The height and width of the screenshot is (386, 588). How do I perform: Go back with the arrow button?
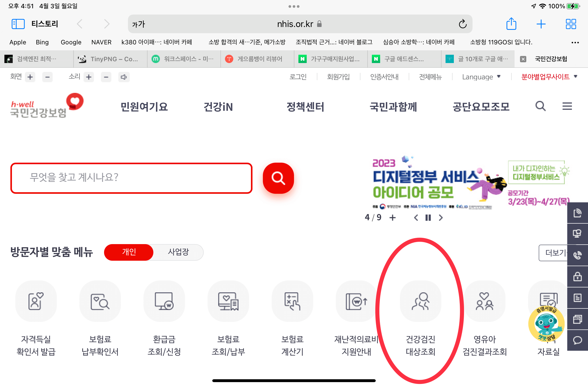click(80, 24)
